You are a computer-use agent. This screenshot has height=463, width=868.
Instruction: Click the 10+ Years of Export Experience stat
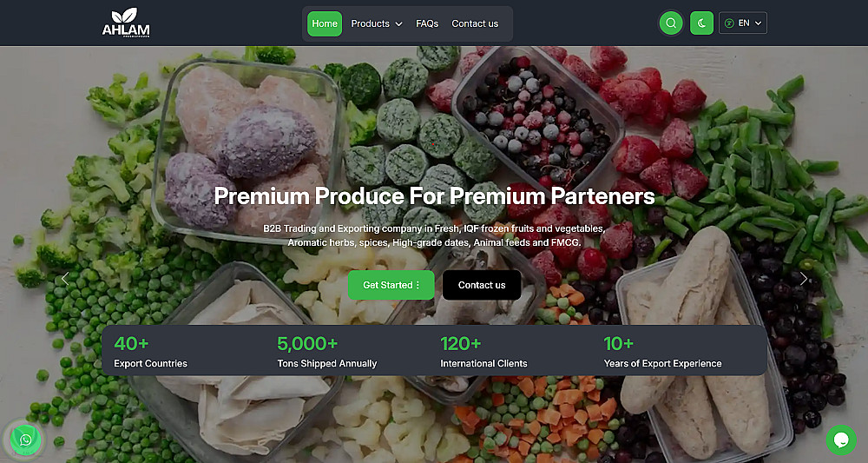662,352
